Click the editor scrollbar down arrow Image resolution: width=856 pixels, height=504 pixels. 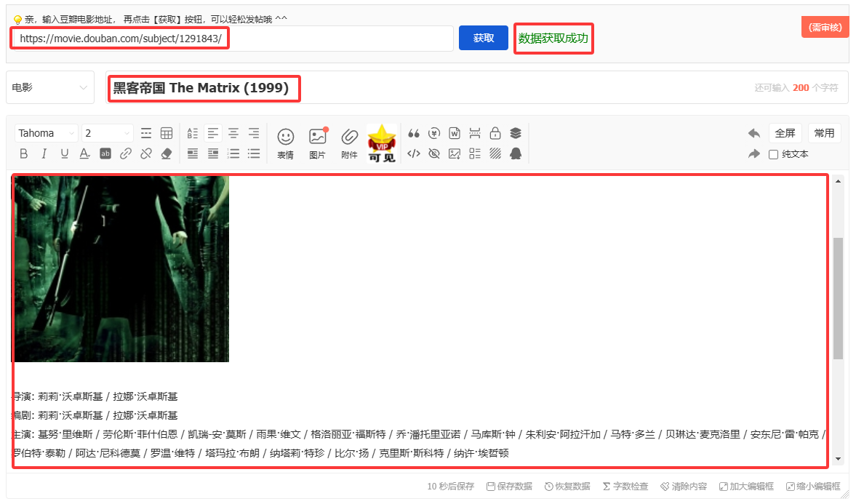838,459
